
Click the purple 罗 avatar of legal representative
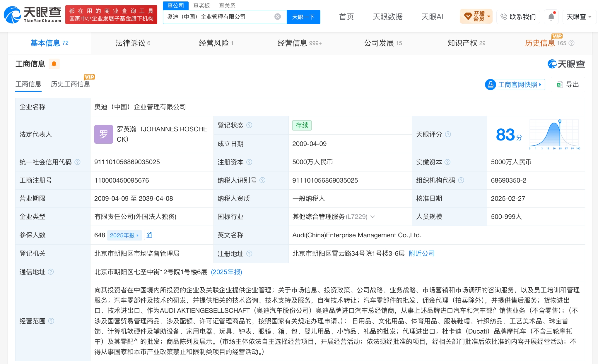pyautogui.click(x=103, y=134)
